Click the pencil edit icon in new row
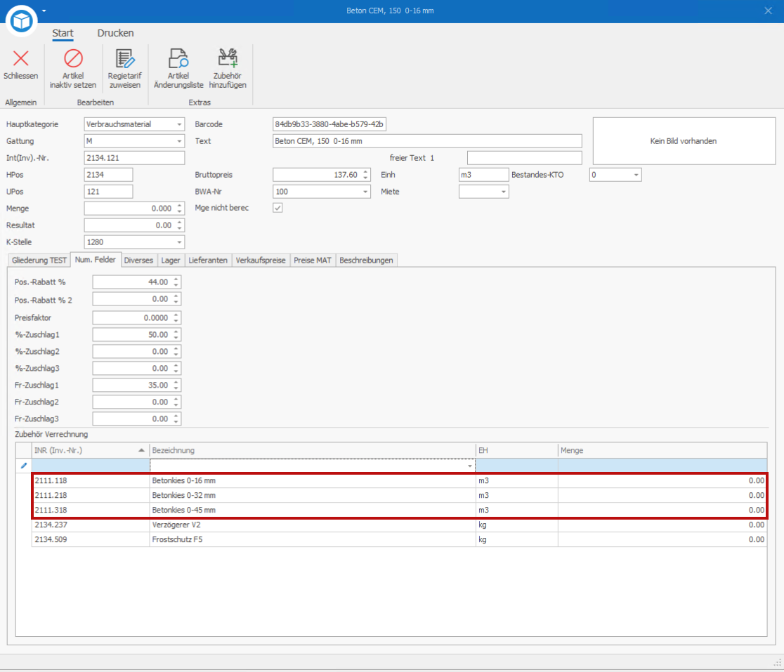Viewport: 784px width, 672px height. 23,466
